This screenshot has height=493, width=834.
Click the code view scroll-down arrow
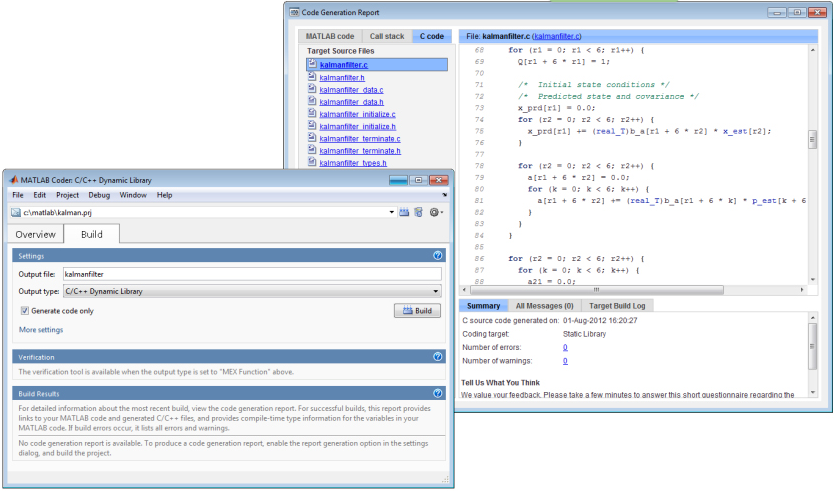point(812,280)
